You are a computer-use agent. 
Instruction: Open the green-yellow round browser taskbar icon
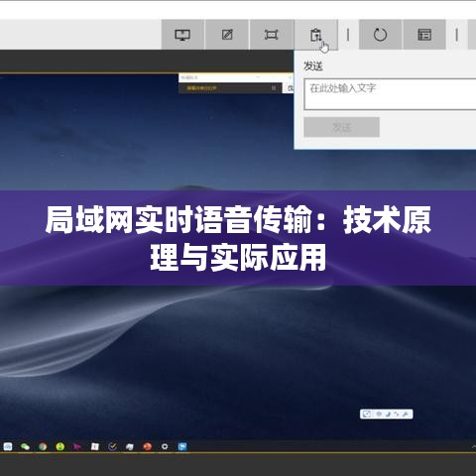click(x=59, y=447)
